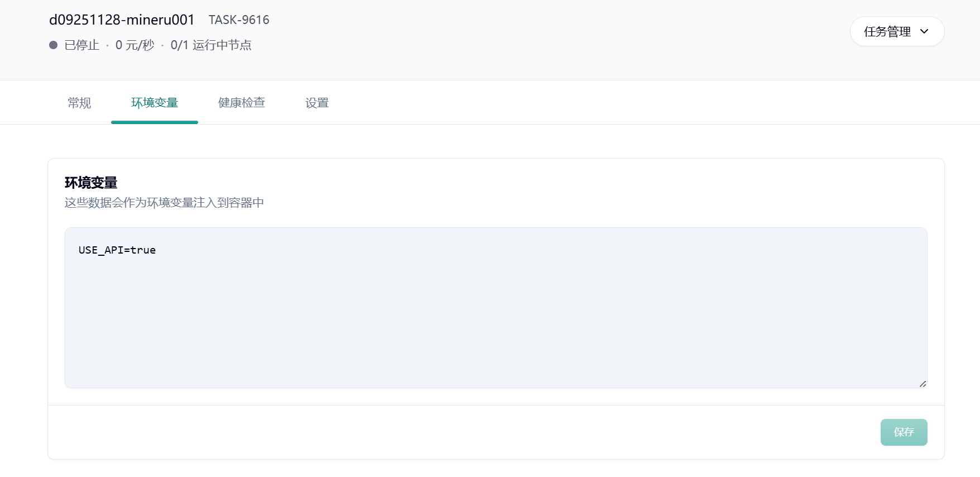Image resolution: width=980 pixels, height=477 pixels.
Task: Click the USE_API=true line in editor
Action: point(117,250)
